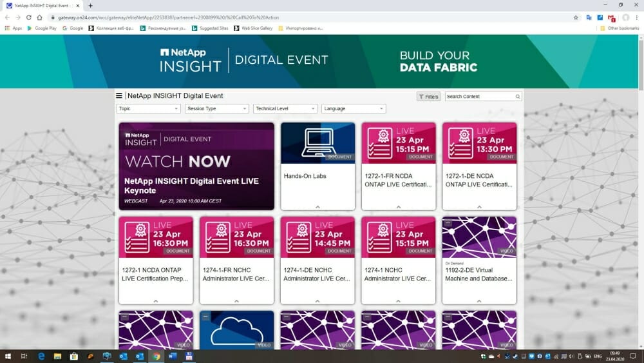Screen dimensions: 644x363
Task: Click the Filters button
Action: (x=428, y=97)
